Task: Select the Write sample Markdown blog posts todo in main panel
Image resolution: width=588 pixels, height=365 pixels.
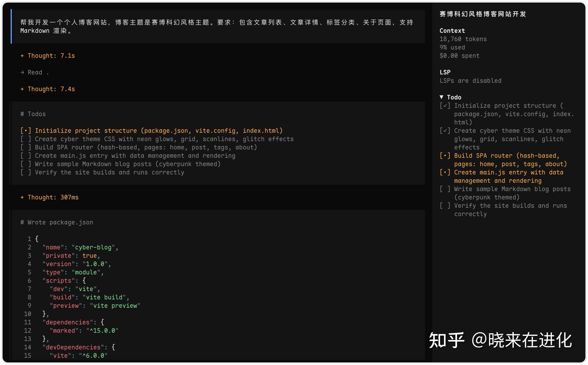Action: tap(121, 164)
